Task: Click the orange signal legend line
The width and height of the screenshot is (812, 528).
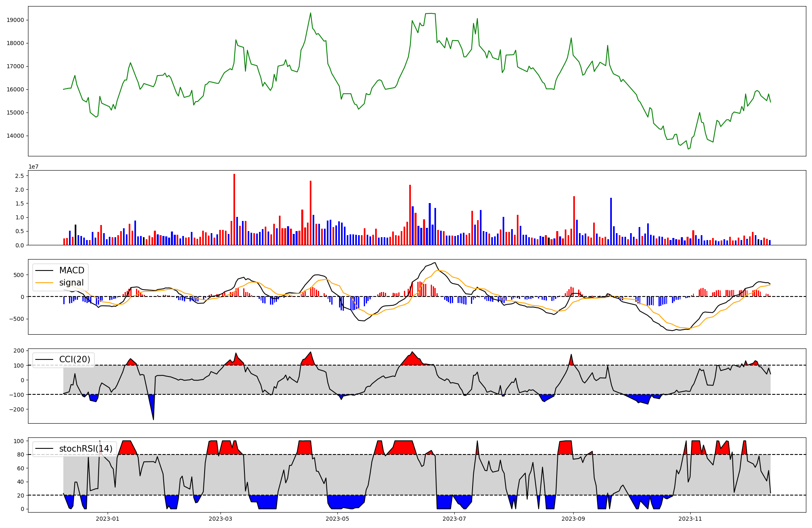Action: click(x=45, y=283)
